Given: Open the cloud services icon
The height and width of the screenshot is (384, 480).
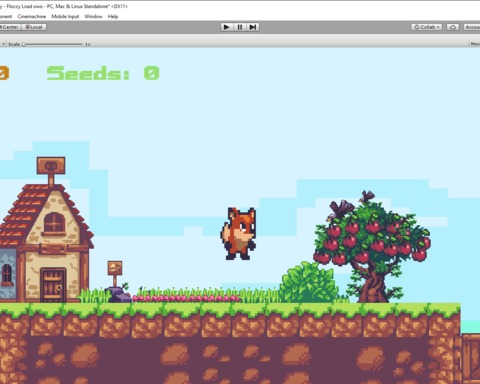Looking at the screenshot, I should 452,27.
